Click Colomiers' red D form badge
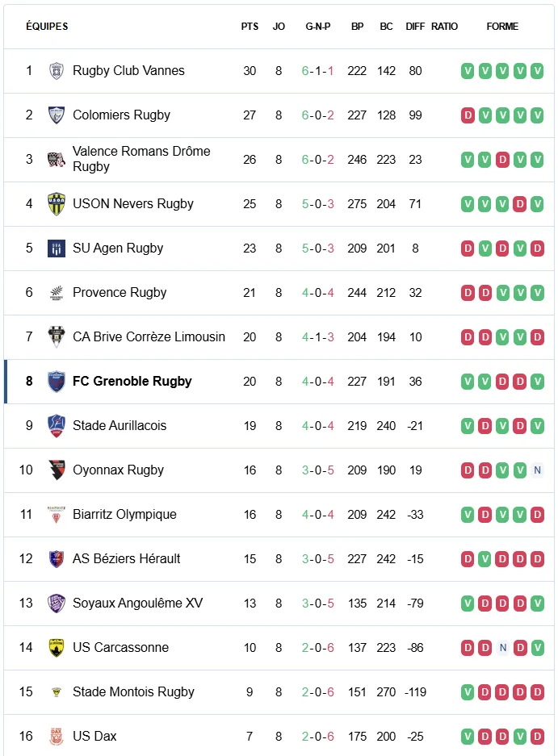Viewport: 558px width, 756px height. [x=468, y=115]
